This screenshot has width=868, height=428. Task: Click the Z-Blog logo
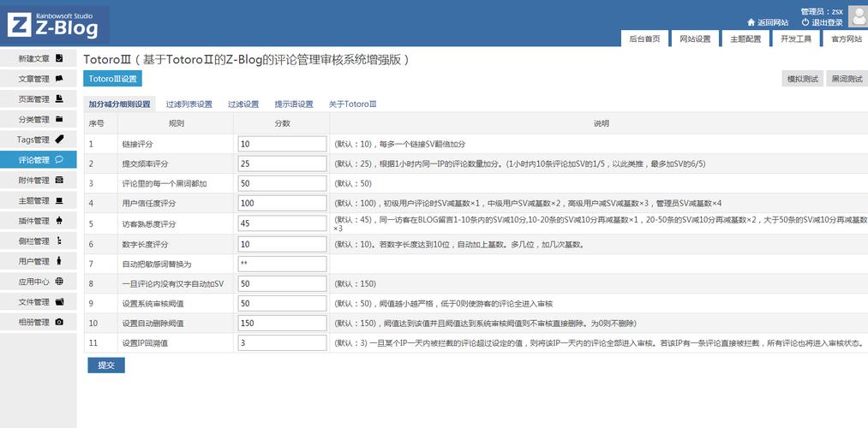pyautogui.click(x=54, y=25)
